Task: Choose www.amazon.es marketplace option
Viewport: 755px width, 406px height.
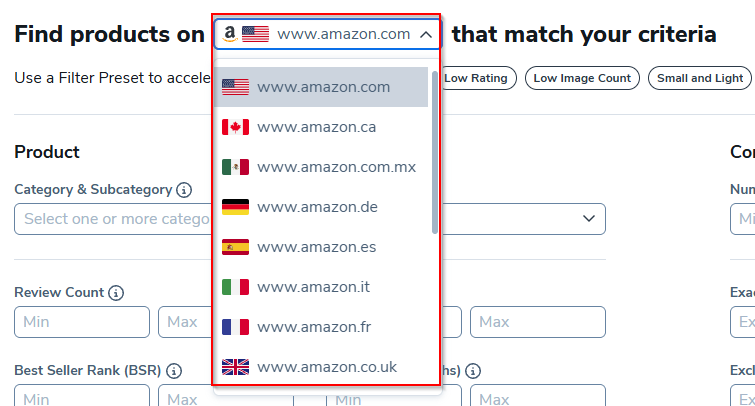Action: (316, 247)
